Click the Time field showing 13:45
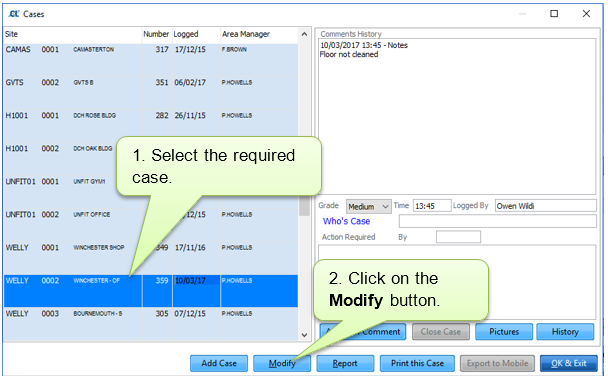The image size is (608, 380). point(432,206)
